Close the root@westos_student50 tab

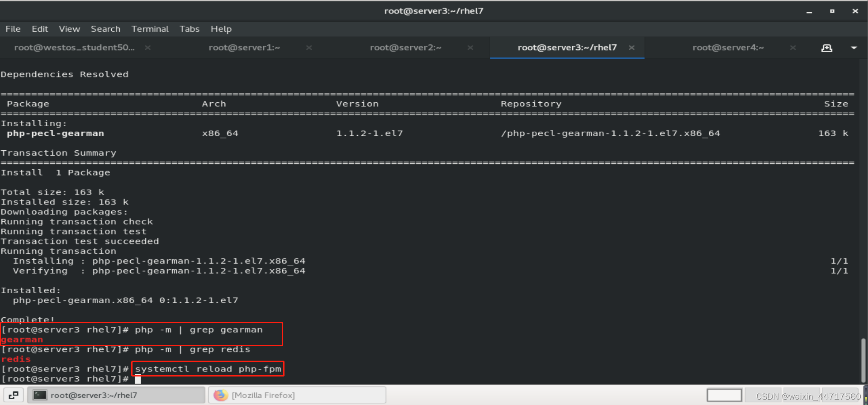pyautogui.click(x=147, y=48)
